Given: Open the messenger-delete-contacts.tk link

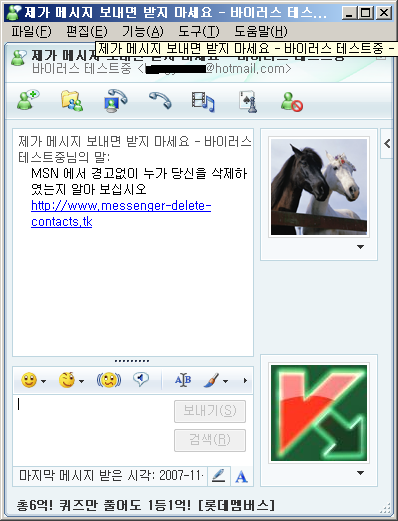Looking at the screenshot, I should point(121,214).
